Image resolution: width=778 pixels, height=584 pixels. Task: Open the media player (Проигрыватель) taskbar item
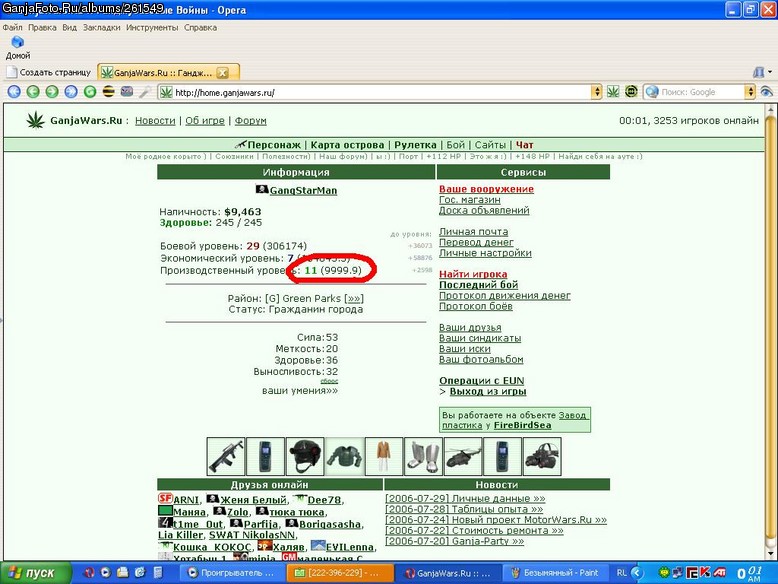[x=231, y=573]
